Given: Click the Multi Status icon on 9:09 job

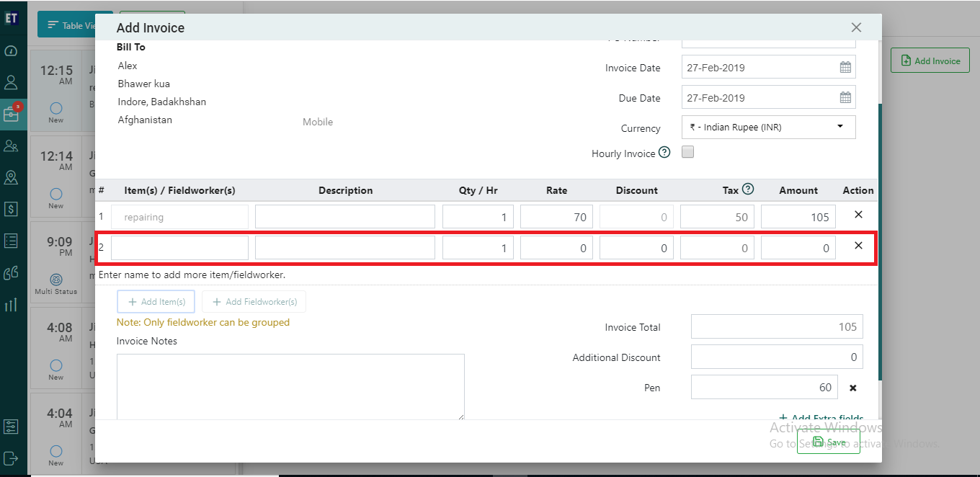Looking at the screenshot, I should pyautogui.click(x=56, y=279).
